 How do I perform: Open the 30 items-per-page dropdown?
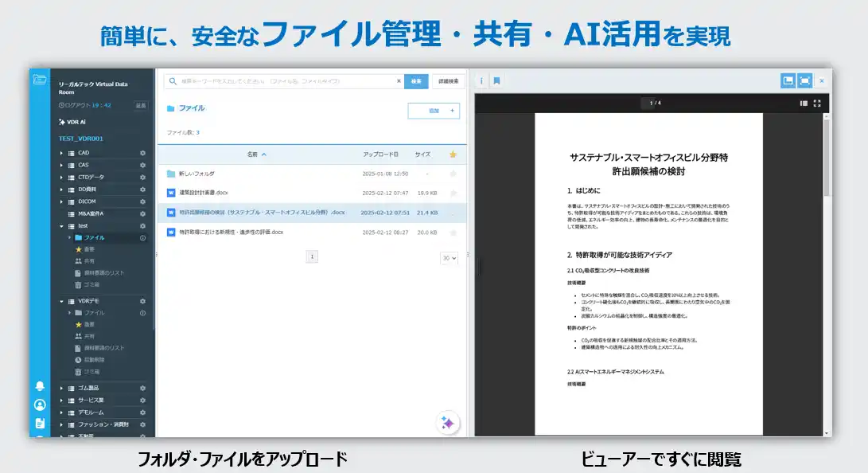450,257
